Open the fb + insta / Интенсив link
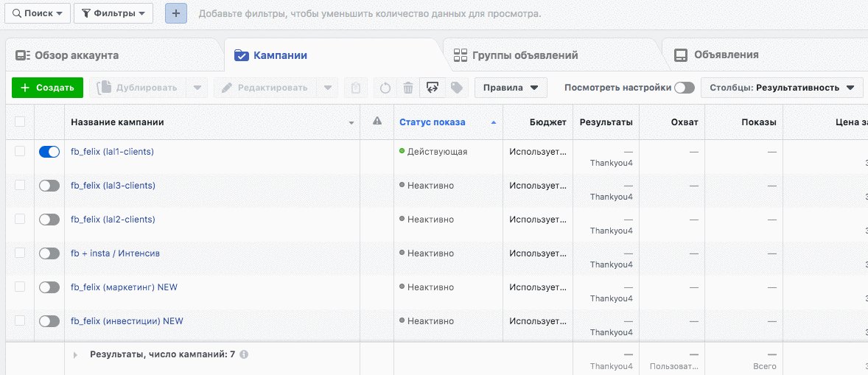868x375 pixels. click(115, 253)
